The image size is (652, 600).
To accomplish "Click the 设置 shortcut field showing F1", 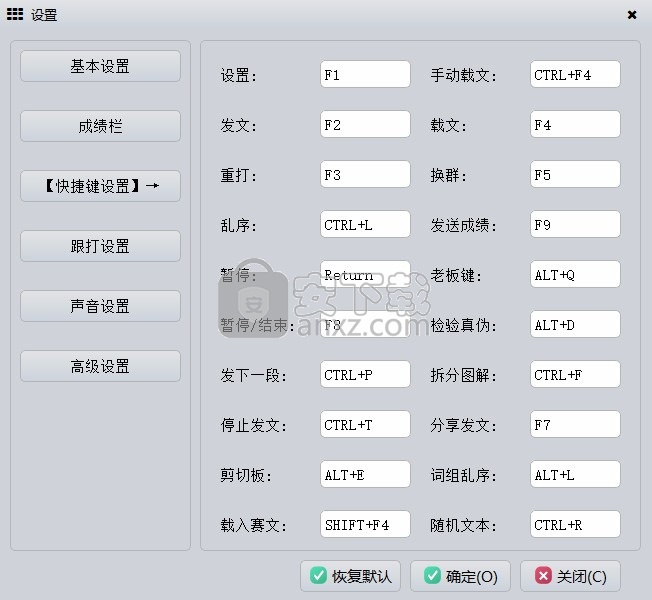I will pyautogui.click(x=365, y=74).
